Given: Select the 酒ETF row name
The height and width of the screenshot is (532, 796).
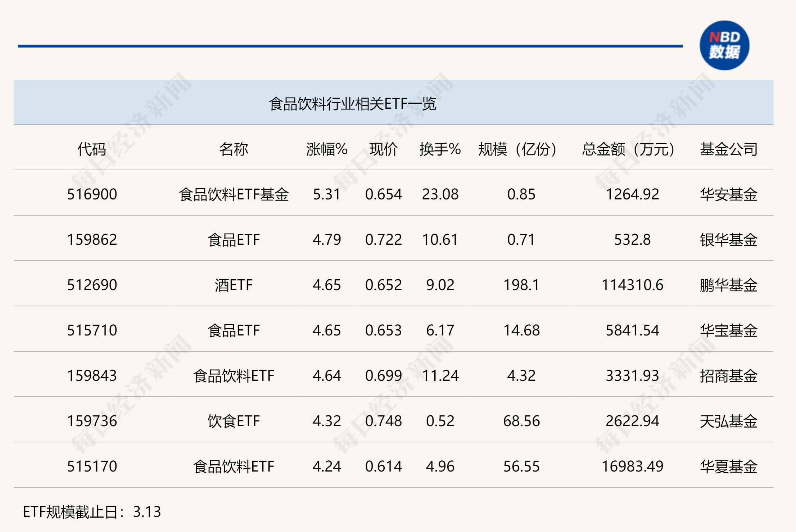Looking at the screenshot, I should pos(234,285).
